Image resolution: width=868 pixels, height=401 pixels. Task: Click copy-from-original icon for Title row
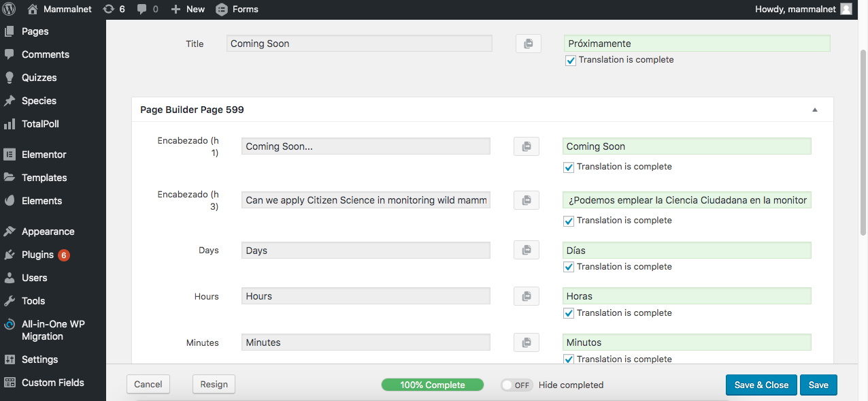[x=528, y=44]
